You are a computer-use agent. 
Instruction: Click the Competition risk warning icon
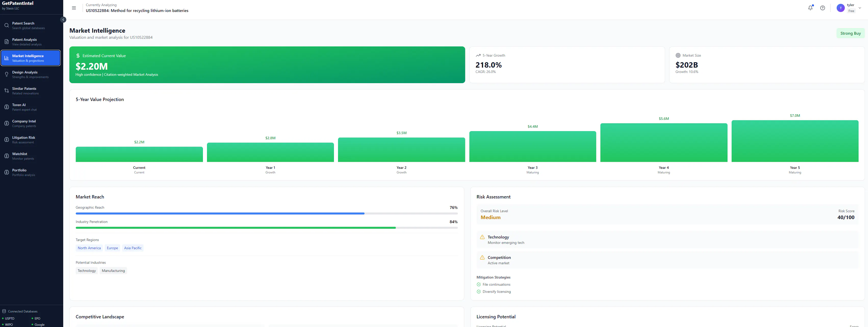pos(482,257)
